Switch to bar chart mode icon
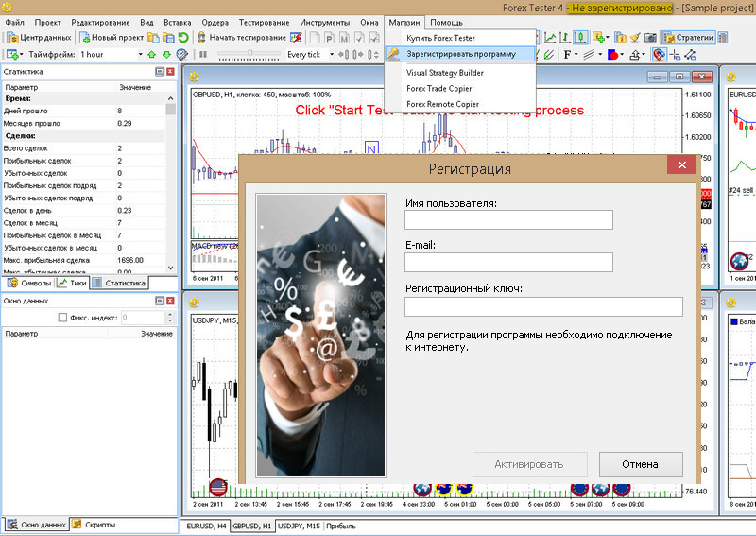756x536 pixels. point(564,38)
